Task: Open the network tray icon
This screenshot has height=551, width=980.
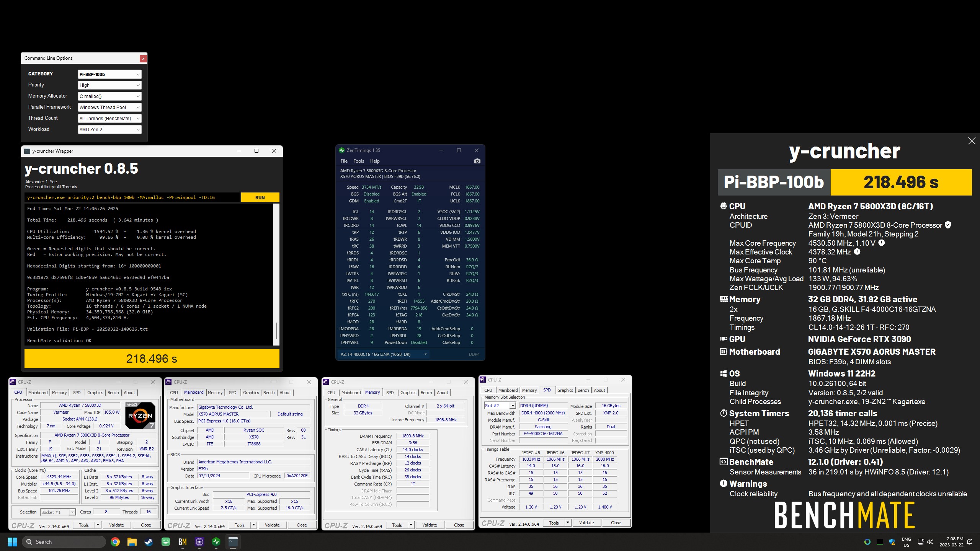Action: point(921,542)
